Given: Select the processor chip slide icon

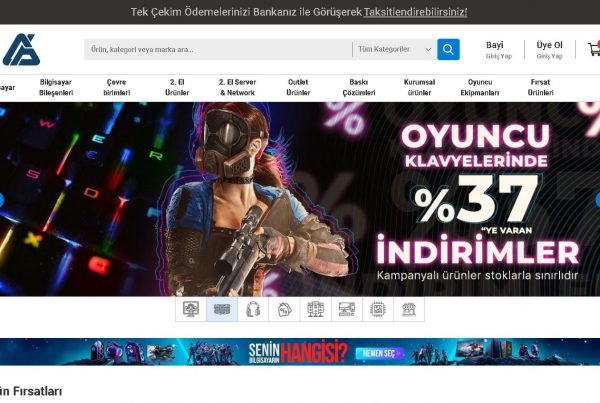Looking at the screenshot, I should pos(378,309).
